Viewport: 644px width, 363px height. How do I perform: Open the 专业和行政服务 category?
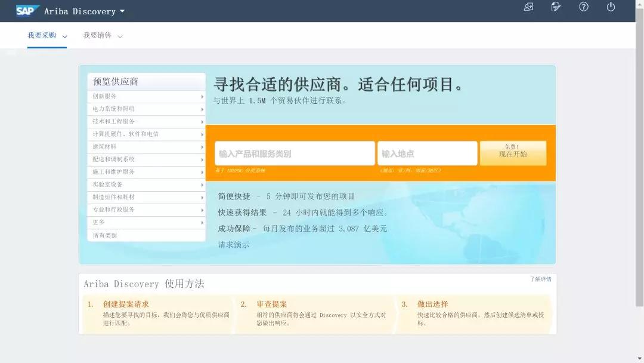(x=146, y=210)
